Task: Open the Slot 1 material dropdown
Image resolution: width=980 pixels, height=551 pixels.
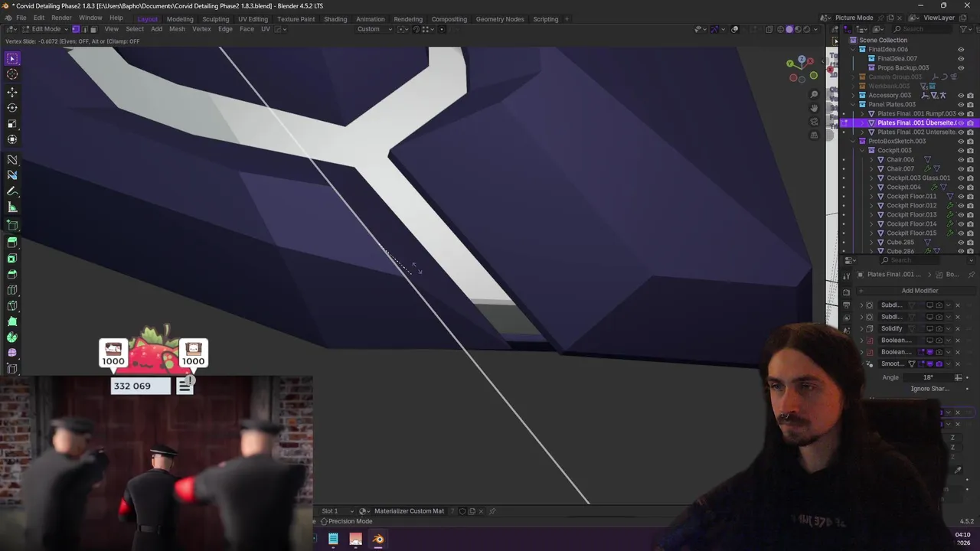Action: pyautogui.click(x=337, y=511)
